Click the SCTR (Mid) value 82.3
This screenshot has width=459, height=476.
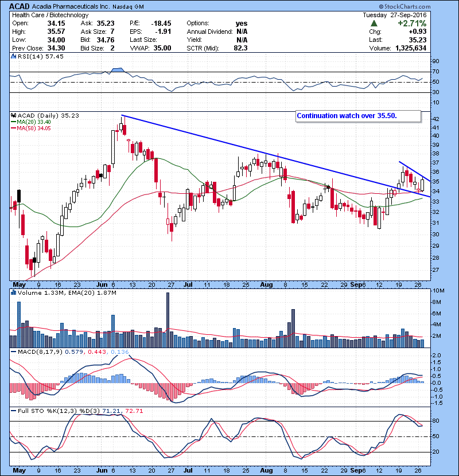(x=240, y=48)
